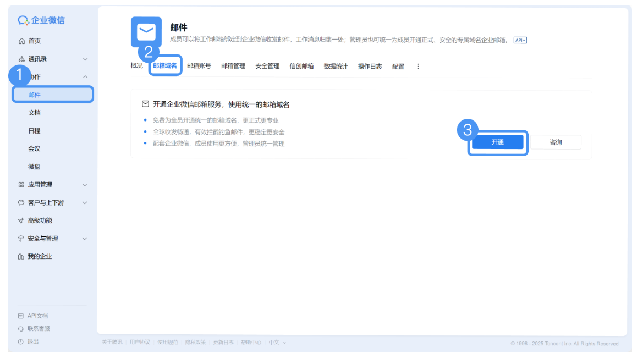Switch to the 邮箱账号 tab
637x364 pixels.
tap(198, 65)
